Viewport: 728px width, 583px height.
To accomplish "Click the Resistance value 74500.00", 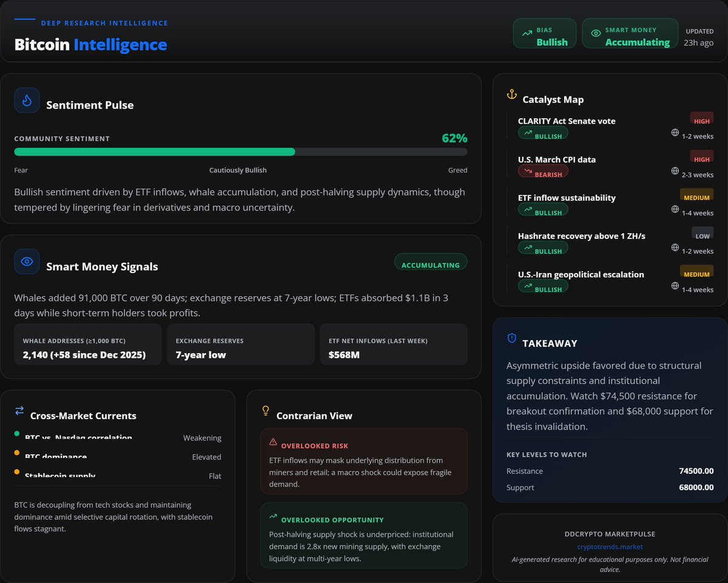I will pos(696,471).
